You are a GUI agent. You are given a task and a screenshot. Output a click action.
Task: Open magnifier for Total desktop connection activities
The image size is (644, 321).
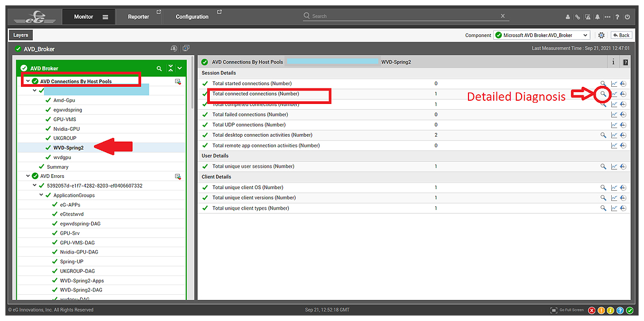coord(603,135)
